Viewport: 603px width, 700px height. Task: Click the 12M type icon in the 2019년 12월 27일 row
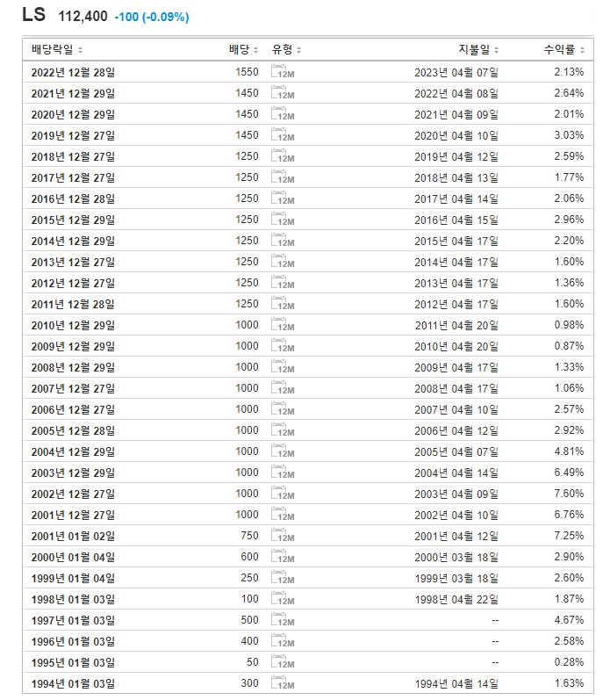283,135
